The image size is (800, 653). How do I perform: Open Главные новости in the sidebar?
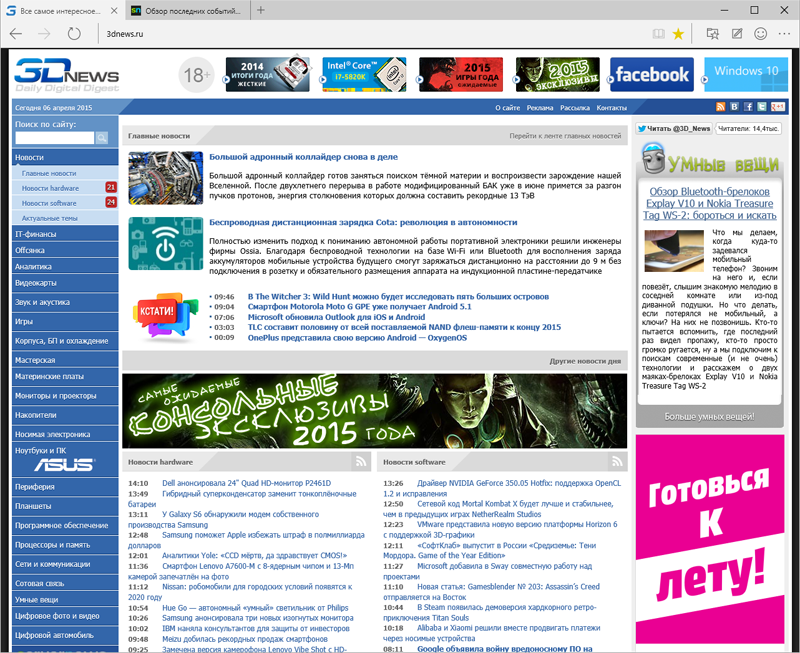coord(65,173)
